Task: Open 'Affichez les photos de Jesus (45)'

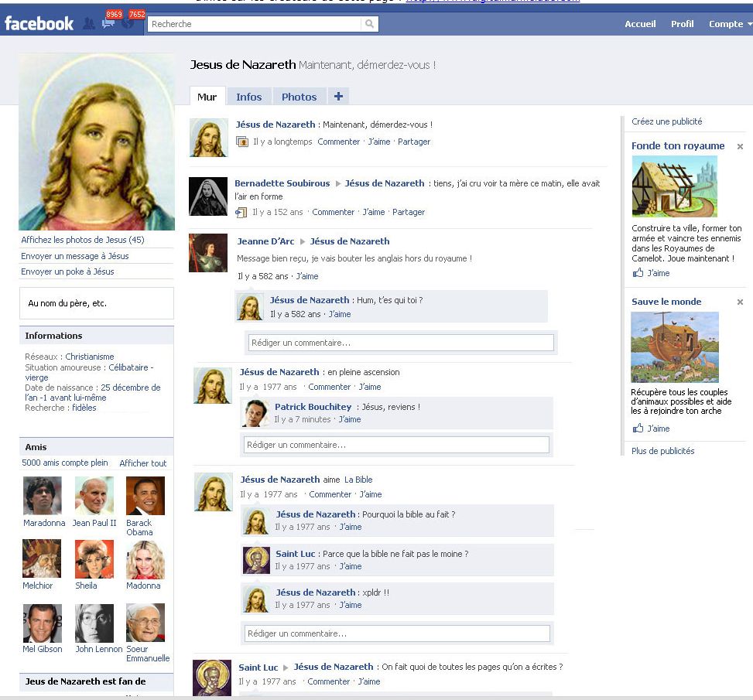Action: 83,240
